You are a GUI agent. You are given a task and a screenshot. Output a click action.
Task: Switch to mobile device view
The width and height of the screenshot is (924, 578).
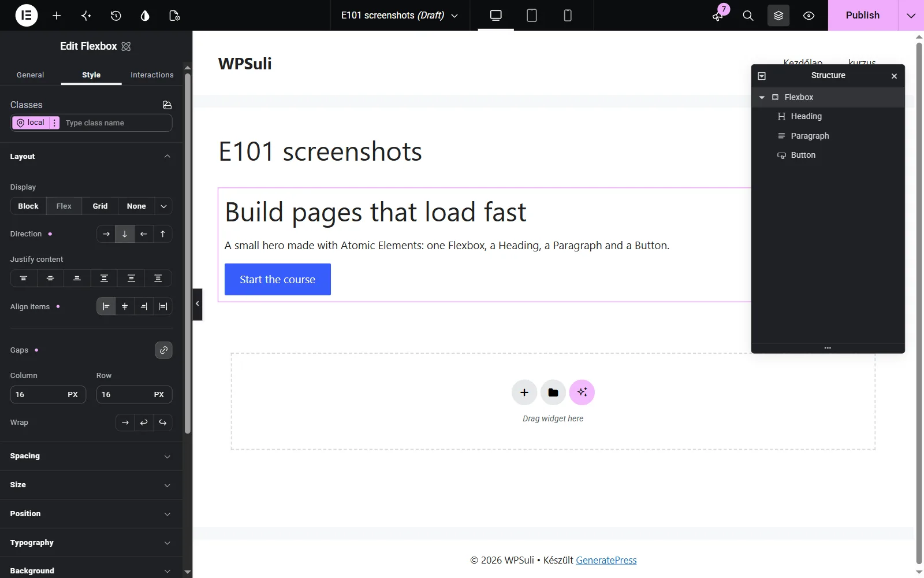tap(568, 16)
